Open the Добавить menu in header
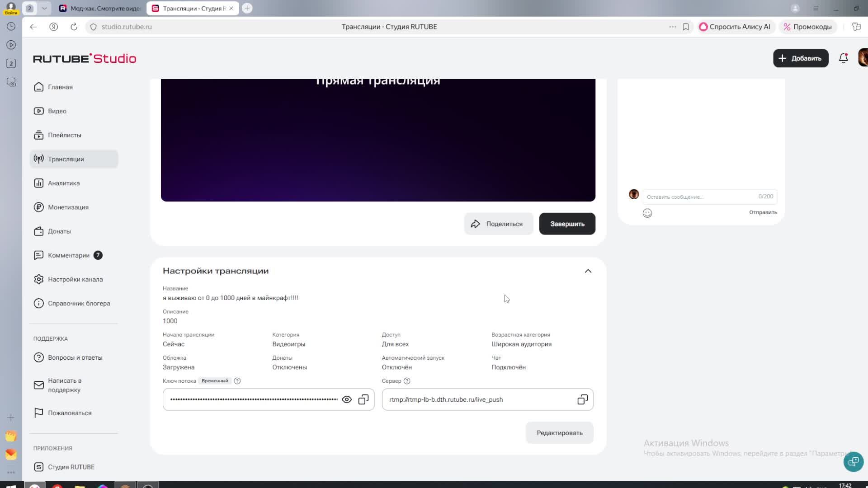The width and height of the screenshot is (868, 488). (x=801, y=58)
